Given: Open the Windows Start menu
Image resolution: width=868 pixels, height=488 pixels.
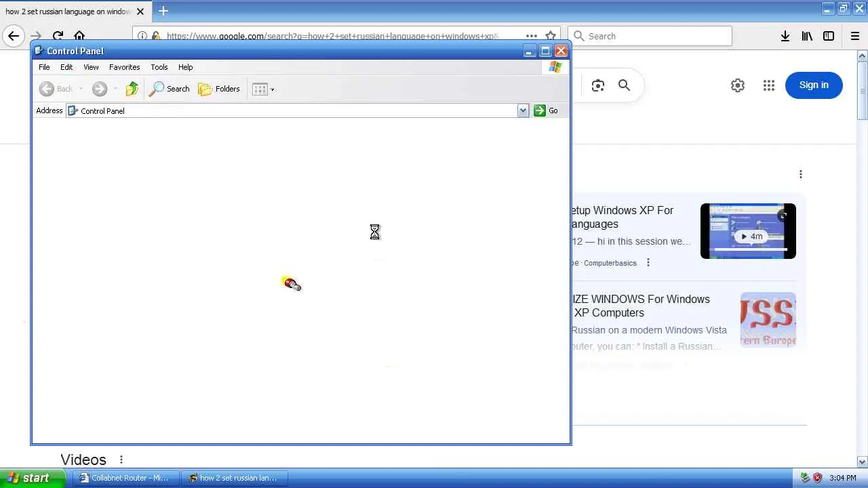Looking at the screenshot, I should [33, 478].
